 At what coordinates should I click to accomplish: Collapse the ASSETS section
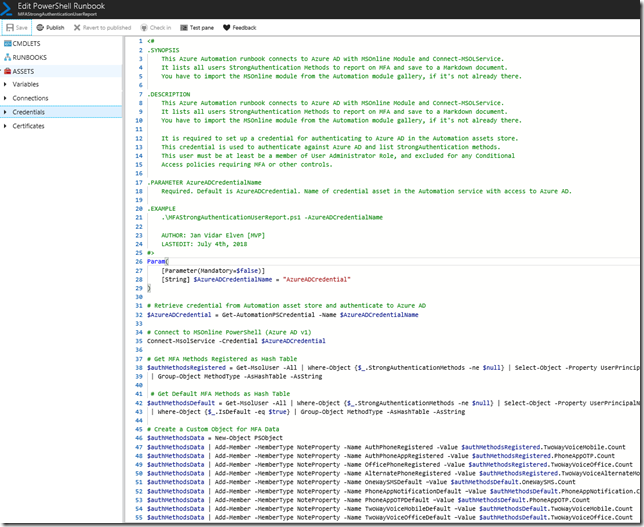pos(25,72)
